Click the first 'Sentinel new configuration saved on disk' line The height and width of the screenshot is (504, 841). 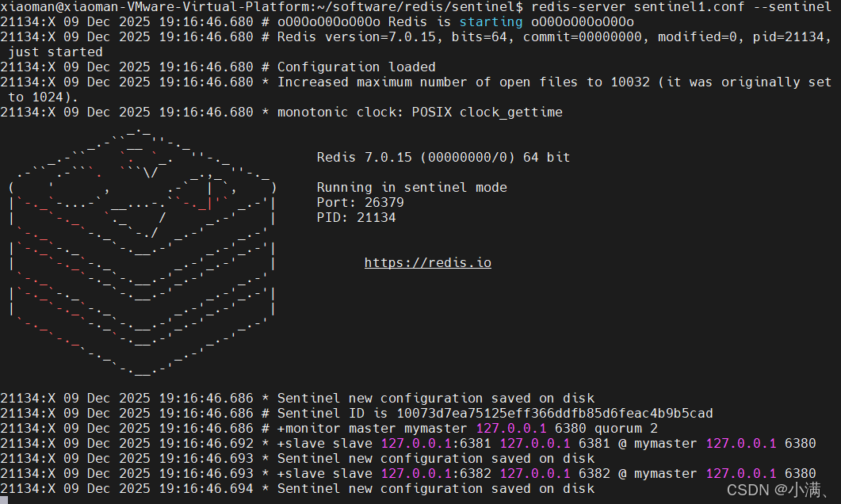435,399
